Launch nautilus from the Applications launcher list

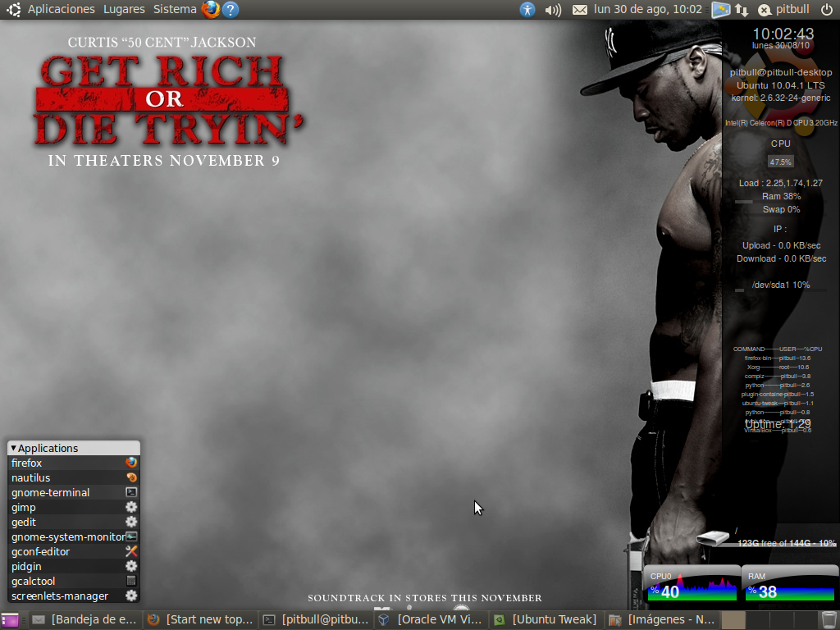pos(74,478)
